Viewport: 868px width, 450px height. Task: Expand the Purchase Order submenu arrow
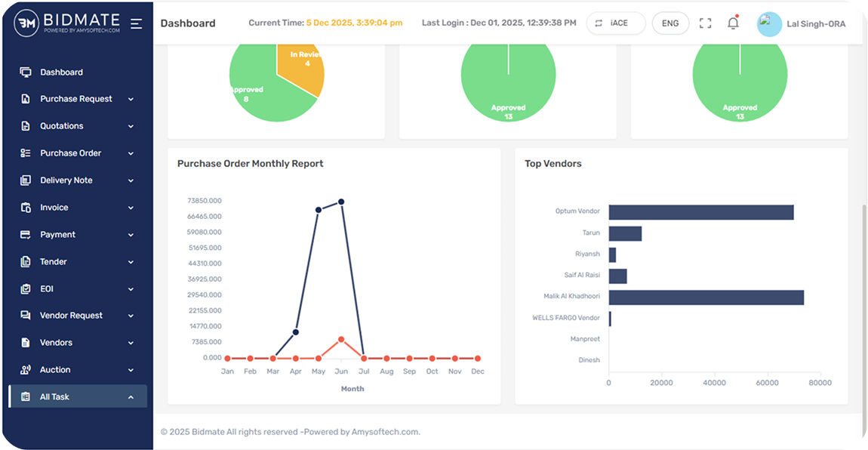click(x=131, y=153)
